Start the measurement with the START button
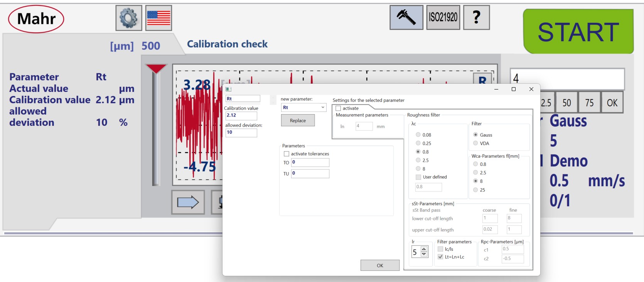The image size is (644, 282). pos(578,32)
